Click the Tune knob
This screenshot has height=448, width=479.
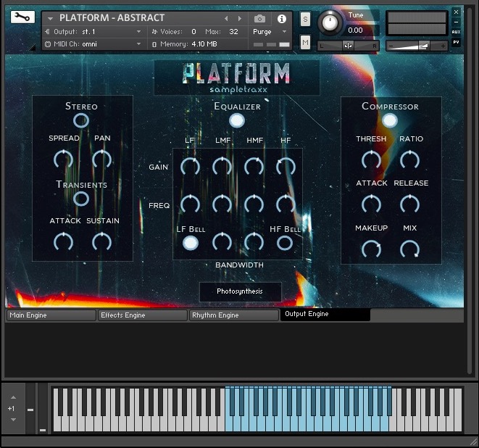pos(330,22)
